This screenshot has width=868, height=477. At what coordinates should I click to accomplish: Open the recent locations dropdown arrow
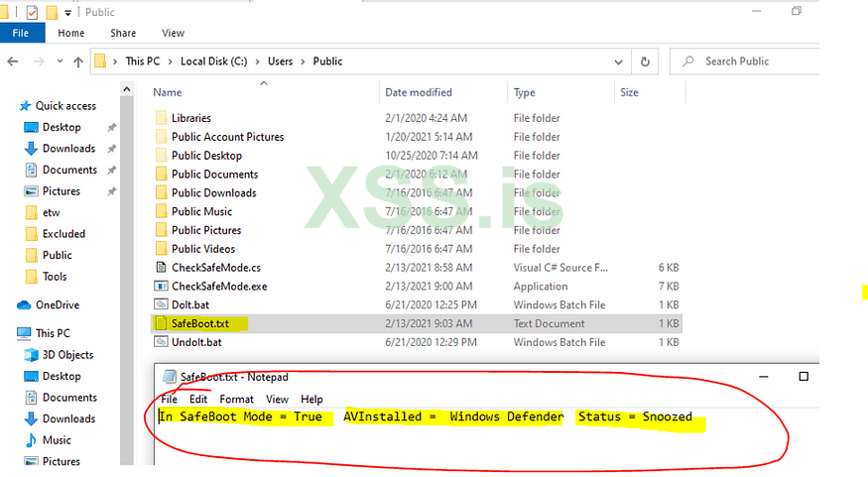[60, 61]
